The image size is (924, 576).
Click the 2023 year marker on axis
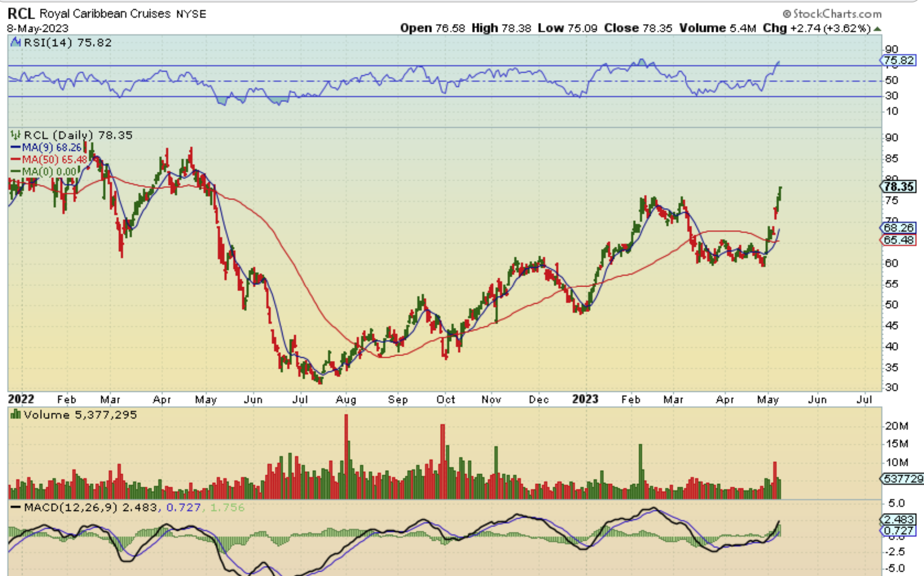point(585,399)
